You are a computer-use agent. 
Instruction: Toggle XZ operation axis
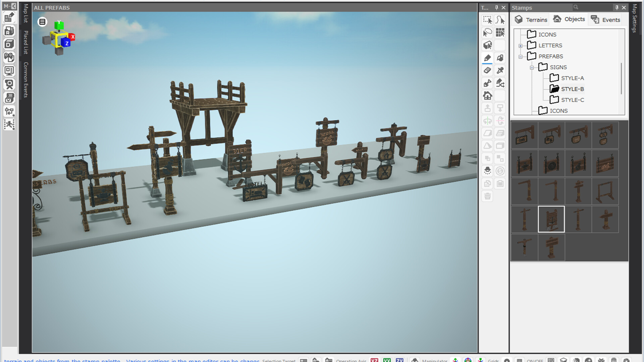pyautogui.click(x=375, y=360)
